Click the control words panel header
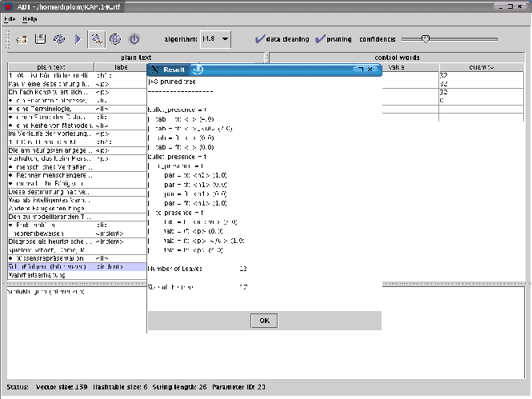The width and height of the screenshot is (532, 399). pos(397,58)
